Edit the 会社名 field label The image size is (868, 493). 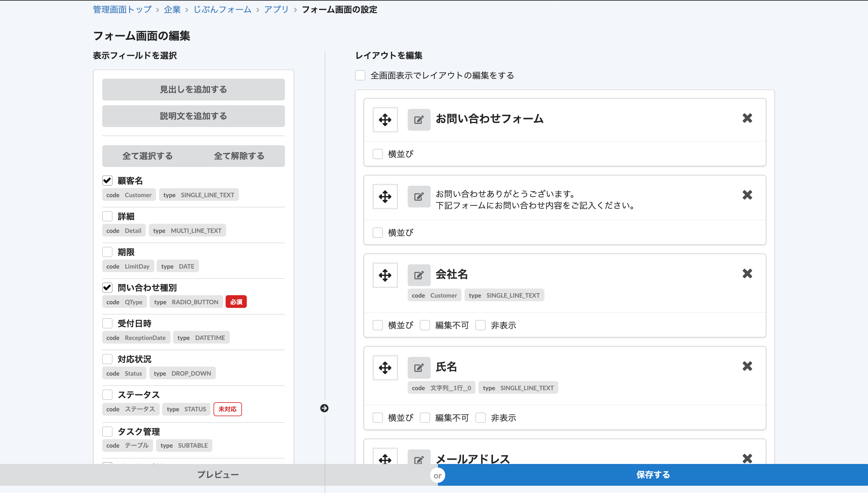(419, 275)
